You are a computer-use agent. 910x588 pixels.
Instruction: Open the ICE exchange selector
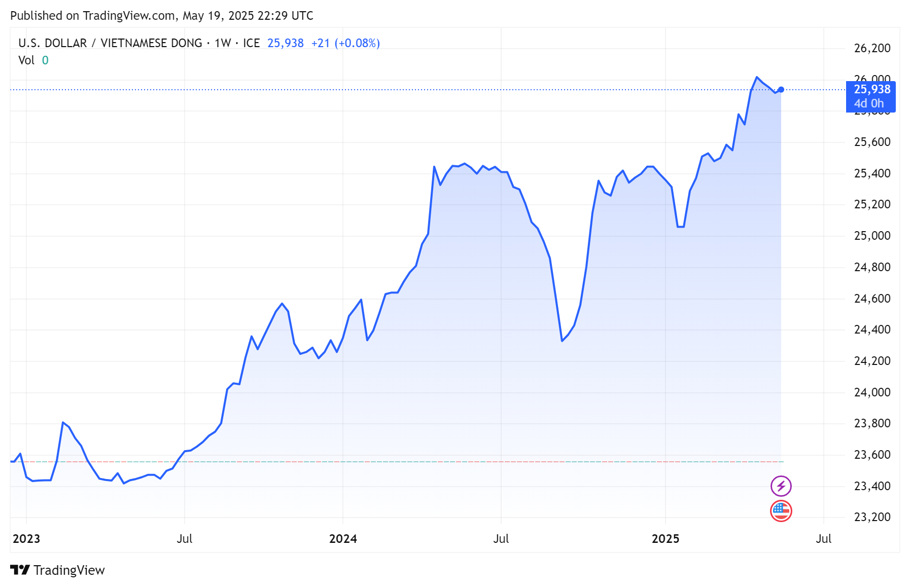coord(252,43)
